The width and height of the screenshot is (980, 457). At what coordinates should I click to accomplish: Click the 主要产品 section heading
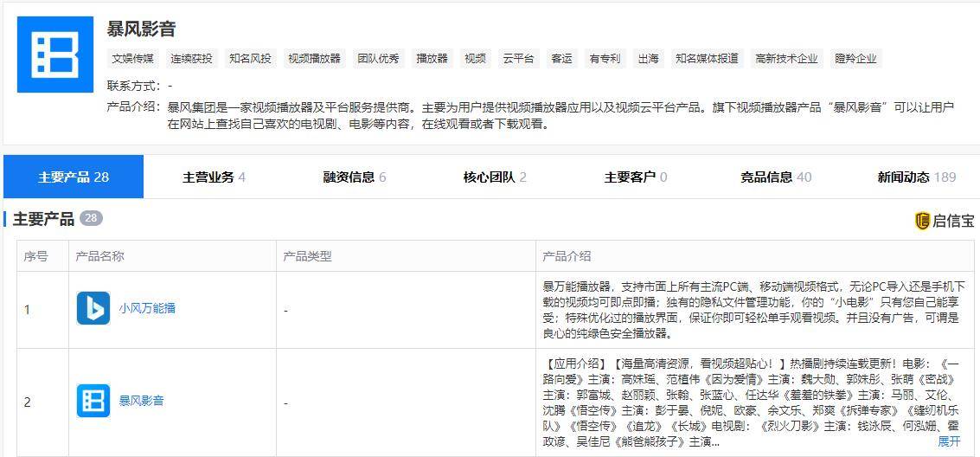click(44, 219)
